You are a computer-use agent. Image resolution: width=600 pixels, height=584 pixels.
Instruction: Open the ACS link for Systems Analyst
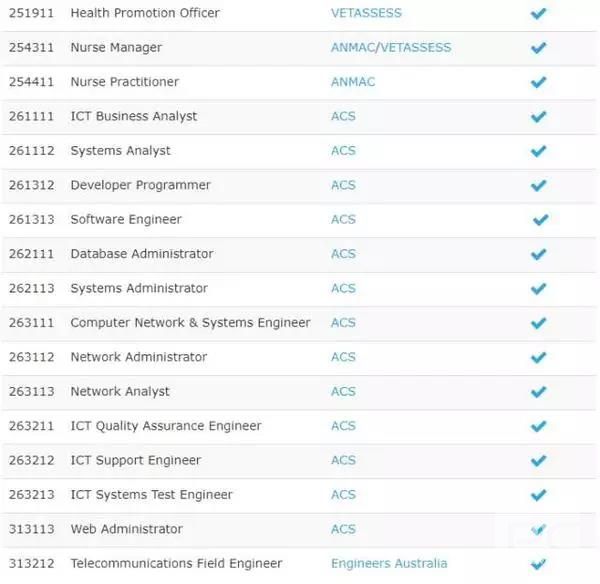343,151
